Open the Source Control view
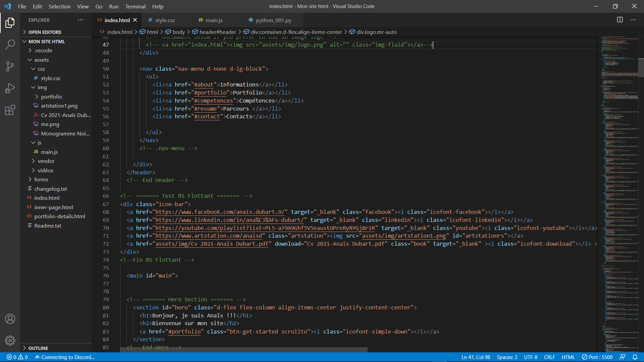644x362 pixels. tap(10, 66)
